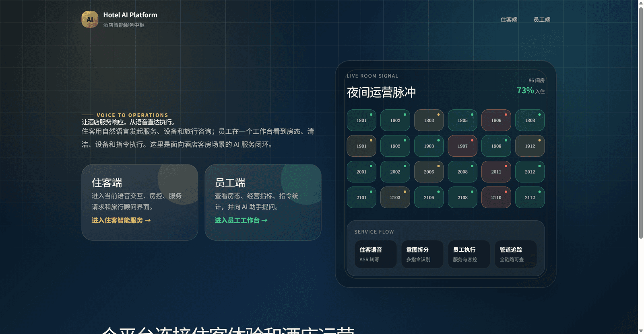Open the 住客端 card
This screenshot has height=334, width=644.
point(140,202)
